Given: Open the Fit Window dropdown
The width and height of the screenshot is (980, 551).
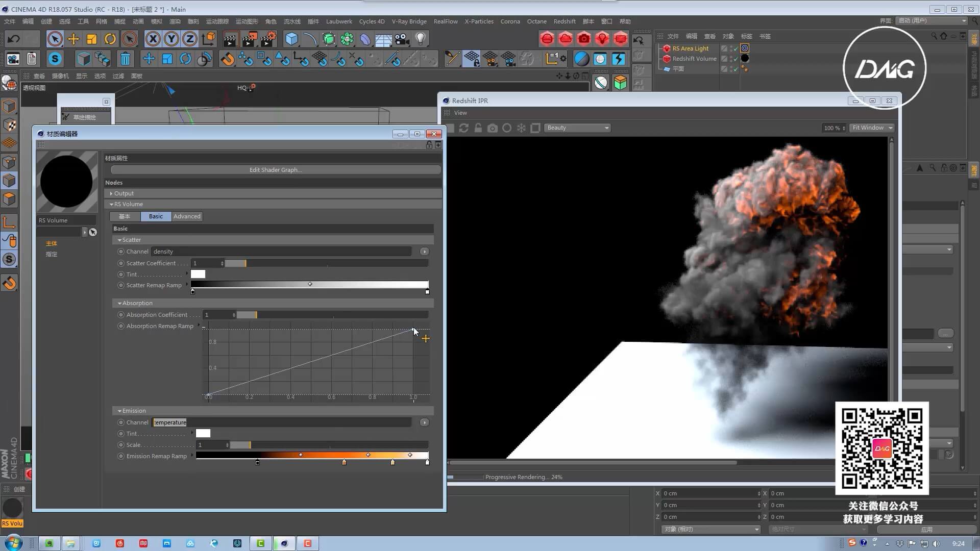Looking at the screenshot, I should coord(872,128).
